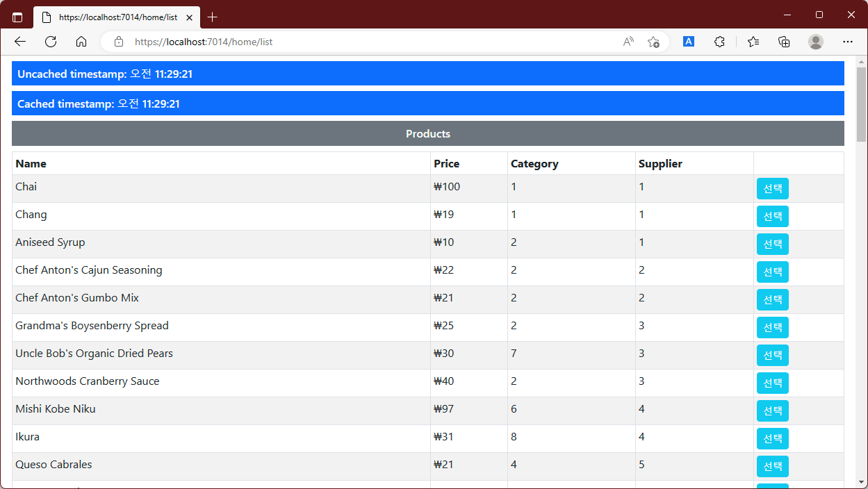Click Chef Anton's Gumbo Mix name
This screenshot has width=868, height=489.
tap(77, 298)
